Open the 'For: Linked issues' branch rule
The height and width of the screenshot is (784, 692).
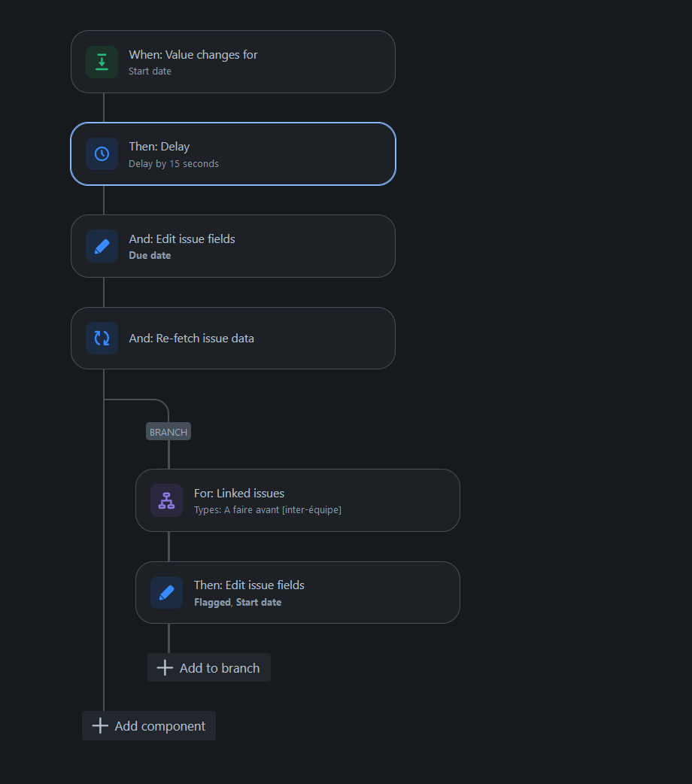298,500
